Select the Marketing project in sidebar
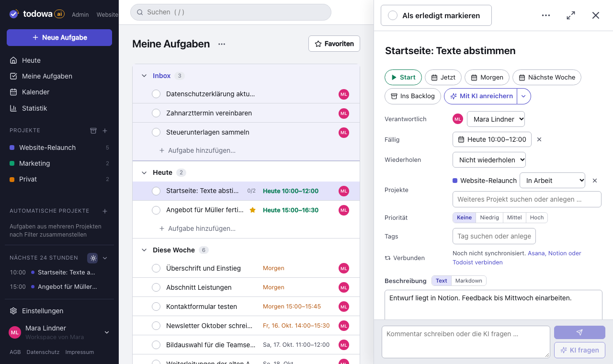Viewport: 613px width, 364px height. pos(59,163)
